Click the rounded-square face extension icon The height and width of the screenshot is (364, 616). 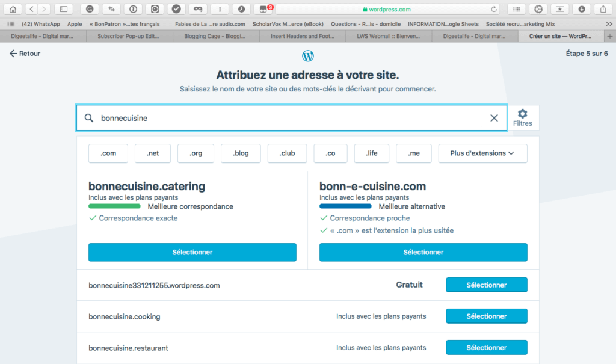pyautogui.click(x=155, y=9)
